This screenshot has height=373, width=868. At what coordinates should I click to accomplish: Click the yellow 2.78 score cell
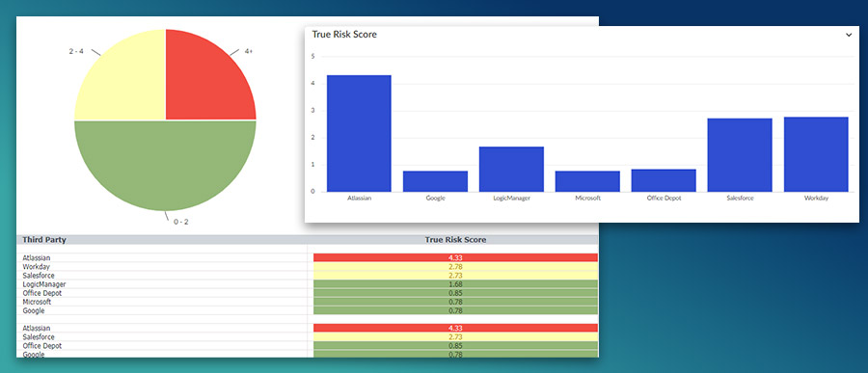coord(455,267)
